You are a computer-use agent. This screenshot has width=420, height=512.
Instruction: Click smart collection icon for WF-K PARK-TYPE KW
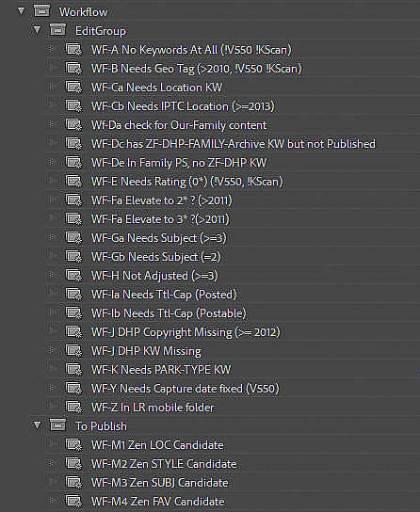(73, 370)
